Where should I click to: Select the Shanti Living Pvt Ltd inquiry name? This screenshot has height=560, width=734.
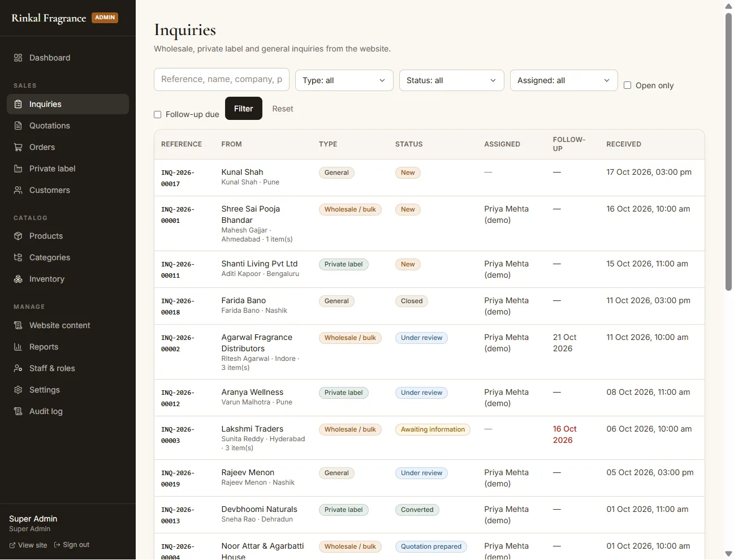(260, 264)
